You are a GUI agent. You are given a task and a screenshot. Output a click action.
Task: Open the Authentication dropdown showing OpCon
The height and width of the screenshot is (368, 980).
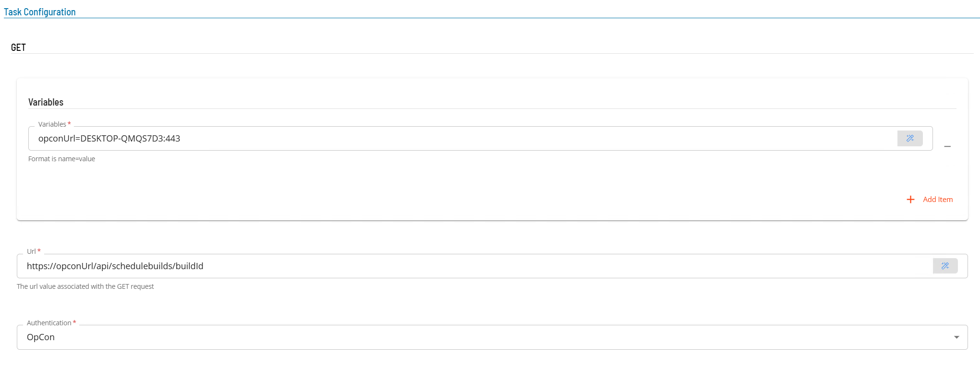point(492,337)
